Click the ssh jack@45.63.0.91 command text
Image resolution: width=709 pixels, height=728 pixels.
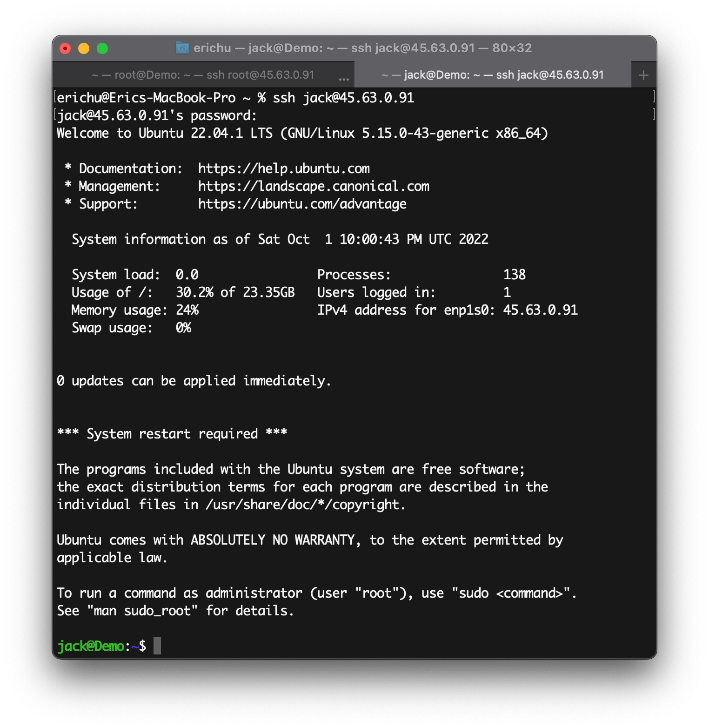click(343, 98)
